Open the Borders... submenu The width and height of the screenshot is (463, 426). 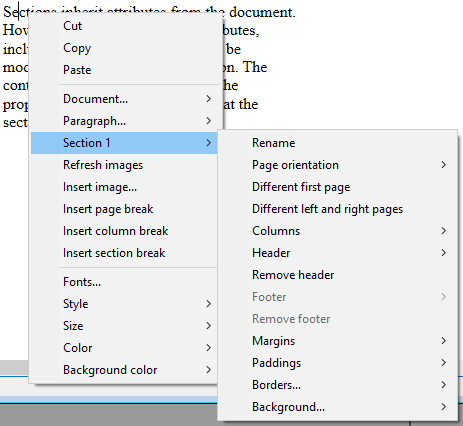(x=337, y=385)
